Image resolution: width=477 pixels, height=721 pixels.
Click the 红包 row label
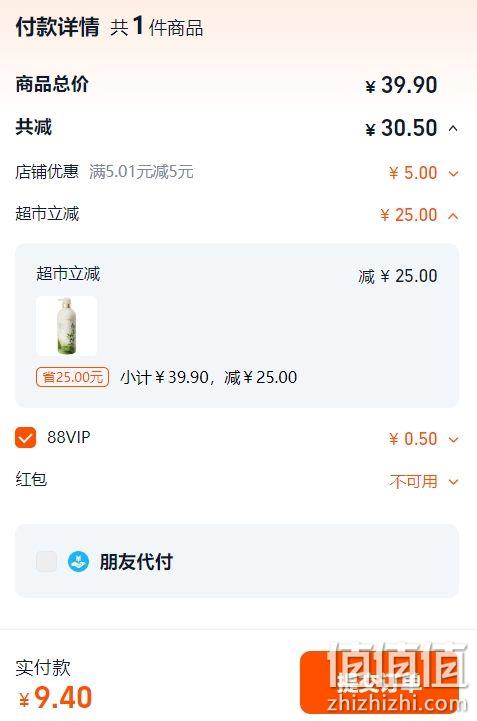pyautogui.click(x=31, y=479)
